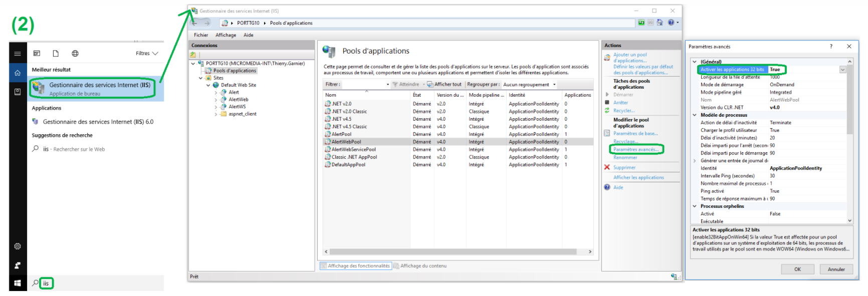Click the Windows Start button
This screenshot has width=868, height=296.
18,283
